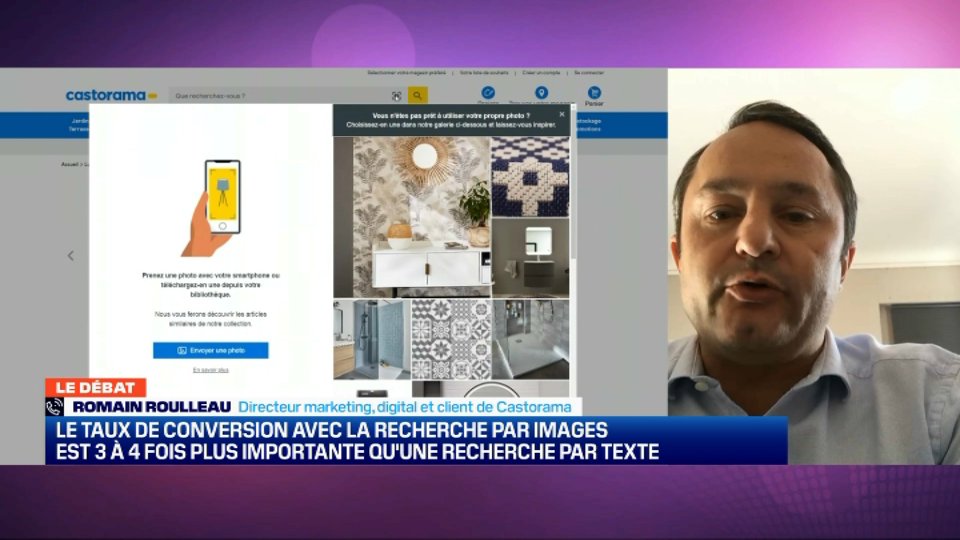Click the Castorama logo
Screen dimensions: 960x540
pos(111,96)
